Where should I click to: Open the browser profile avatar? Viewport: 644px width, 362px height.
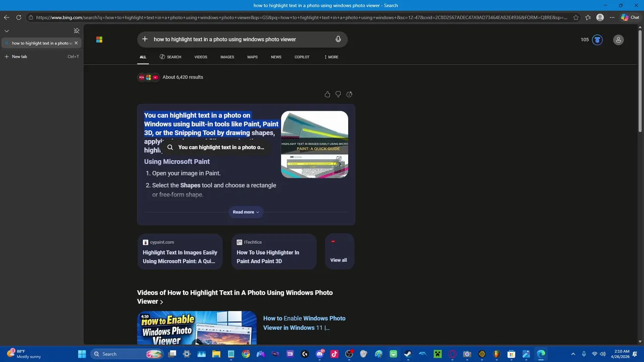tap(600, 17)
